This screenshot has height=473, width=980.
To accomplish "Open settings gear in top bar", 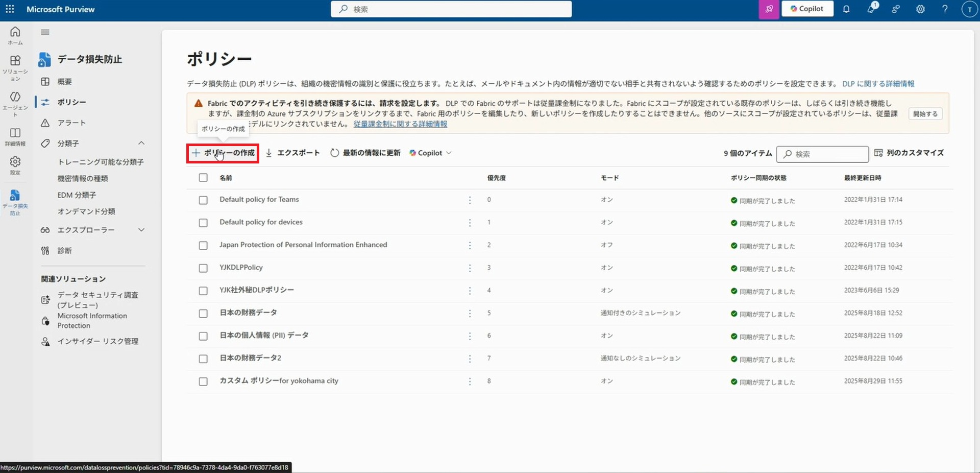I will (x=920, y=9).
